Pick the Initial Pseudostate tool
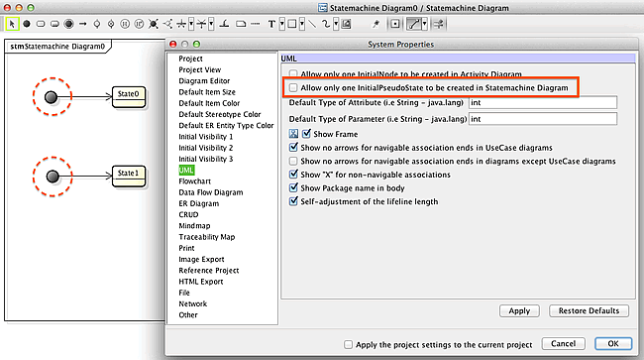The image size is (644, 360). [27, 24]
